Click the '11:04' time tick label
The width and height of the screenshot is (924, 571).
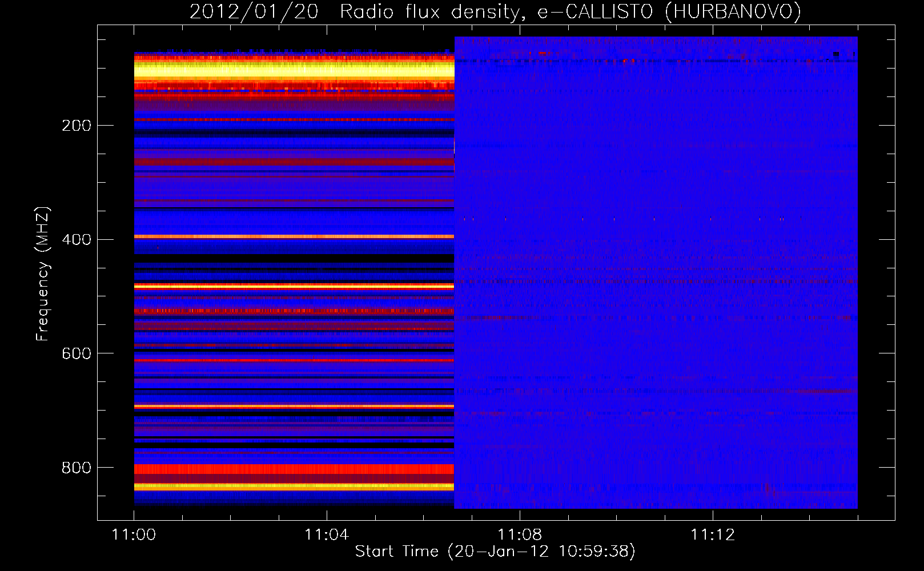327,535
